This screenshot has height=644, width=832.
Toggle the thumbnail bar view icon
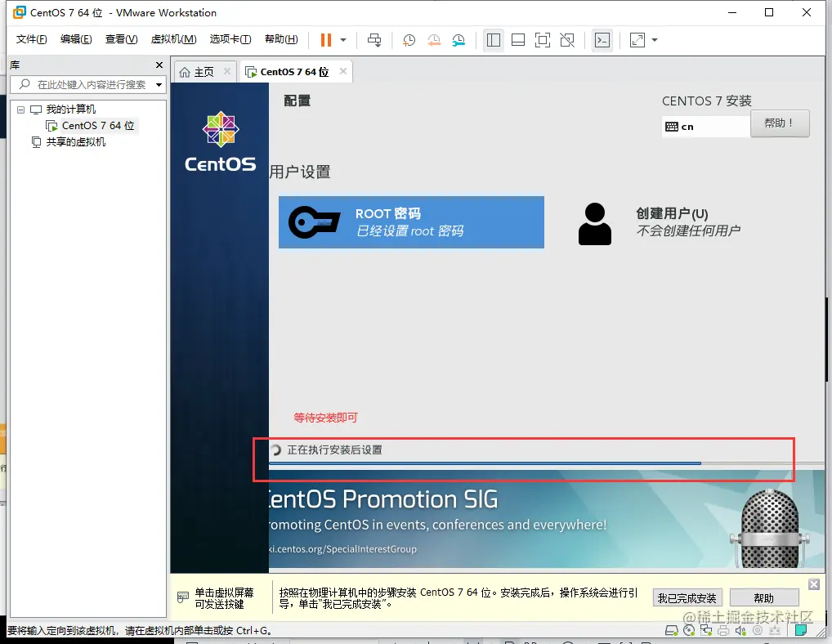[518, 40]
